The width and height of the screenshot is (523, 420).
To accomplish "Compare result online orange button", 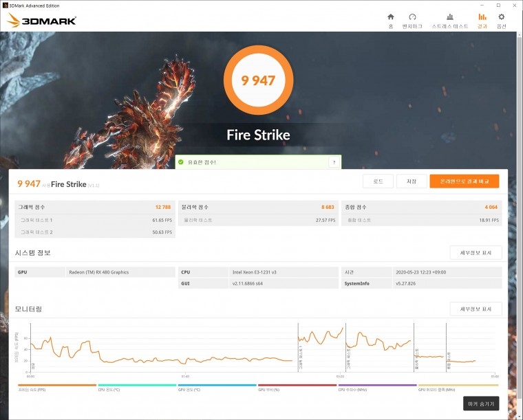I will (x=465, y=181).
